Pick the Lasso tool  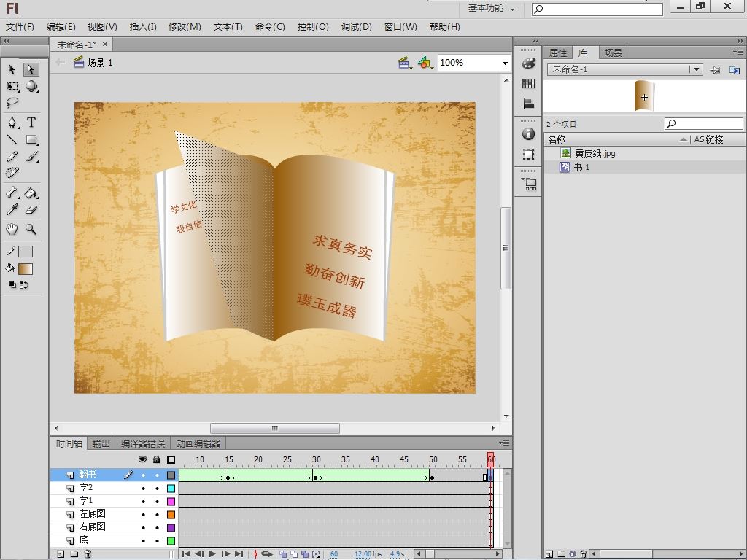[x=12, y=104]
